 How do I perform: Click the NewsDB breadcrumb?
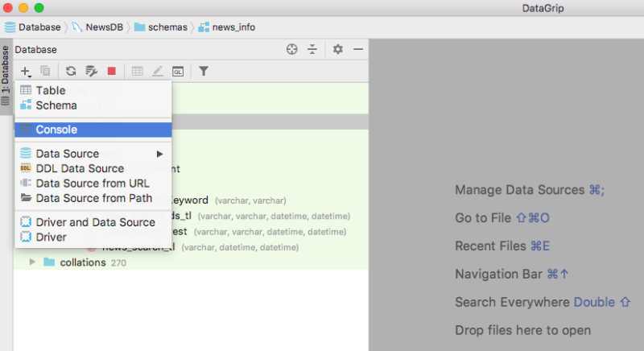tap(97, 27)
